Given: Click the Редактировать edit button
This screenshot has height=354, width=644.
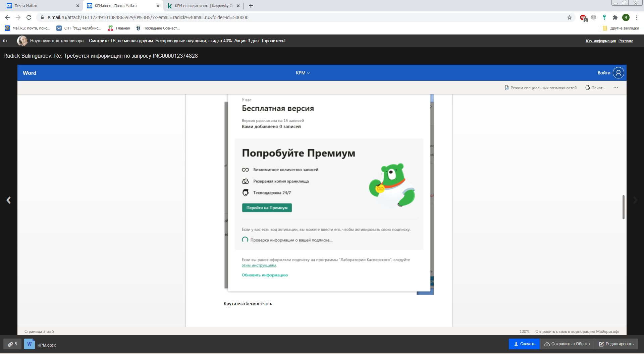Looking at the screenshot, I should [x=616, y=344].
